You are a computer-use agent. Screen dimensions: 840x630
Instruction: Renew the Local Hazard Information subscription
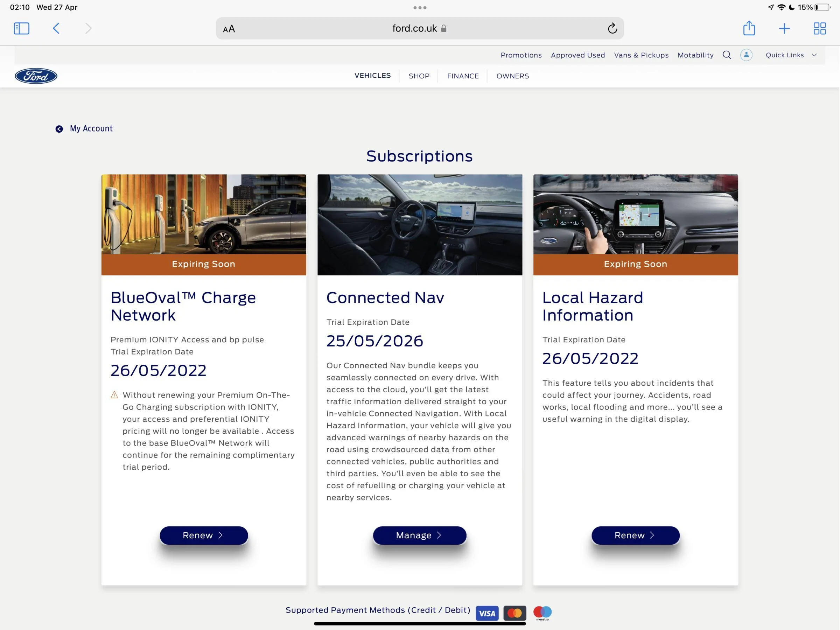[x=635, y=535]
